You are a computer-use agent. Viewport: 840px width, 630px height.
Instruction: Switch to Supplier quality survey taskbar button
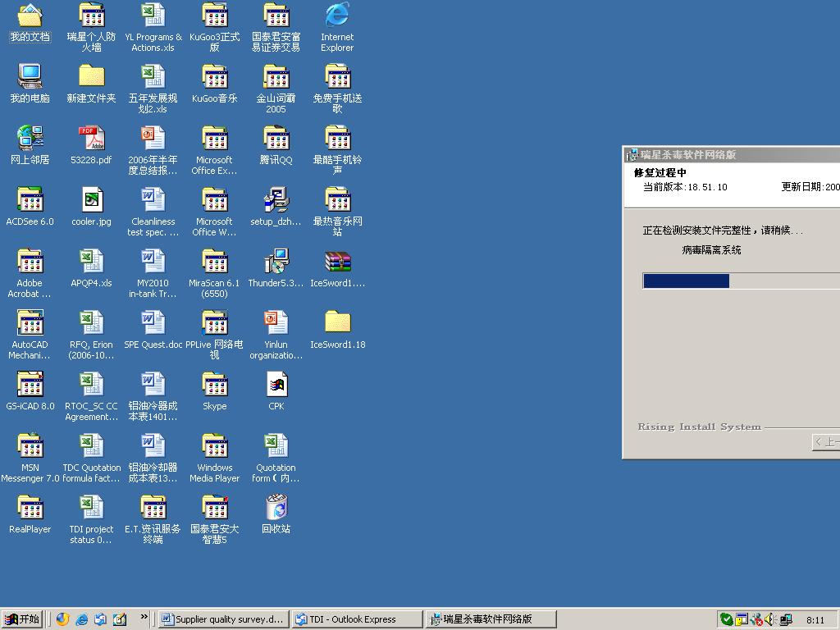click(x=224, y=619)
